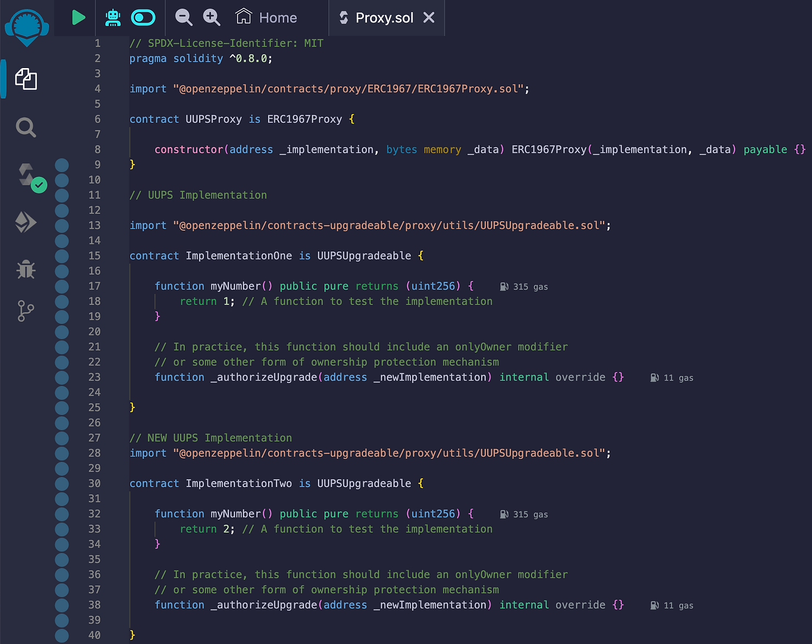Image resolution: width=812 pixels, height=644 pixels.
Task: Click "UUPSProxy" contract name
Action: click(213, 119)
